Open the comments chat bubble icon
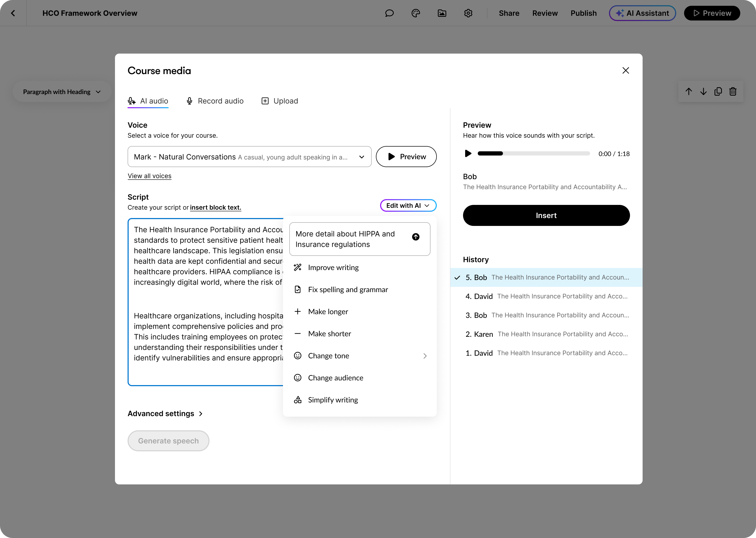Viewport: 756px width, 538px height. [x=389, y=13]
